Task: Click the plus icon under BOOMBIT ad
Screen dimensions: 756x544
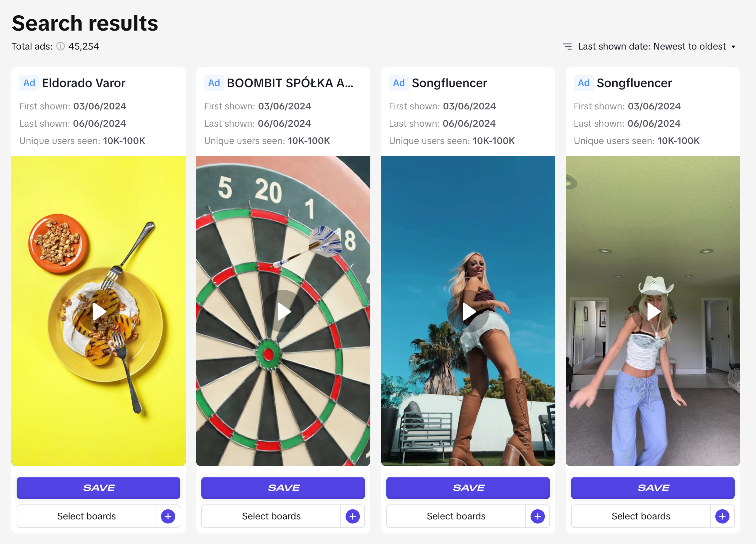Action: pos(353,516)
